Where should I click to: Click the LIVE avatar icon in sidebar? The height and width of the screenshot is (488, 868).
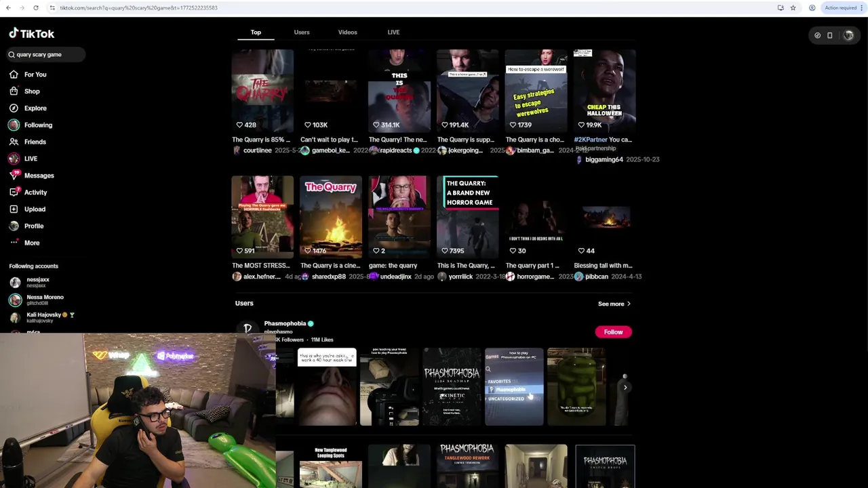point(14,159)
